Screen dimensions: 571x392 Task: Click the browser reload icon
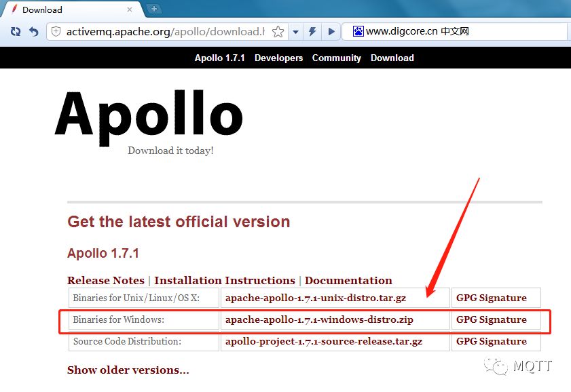tap(16, 32)
